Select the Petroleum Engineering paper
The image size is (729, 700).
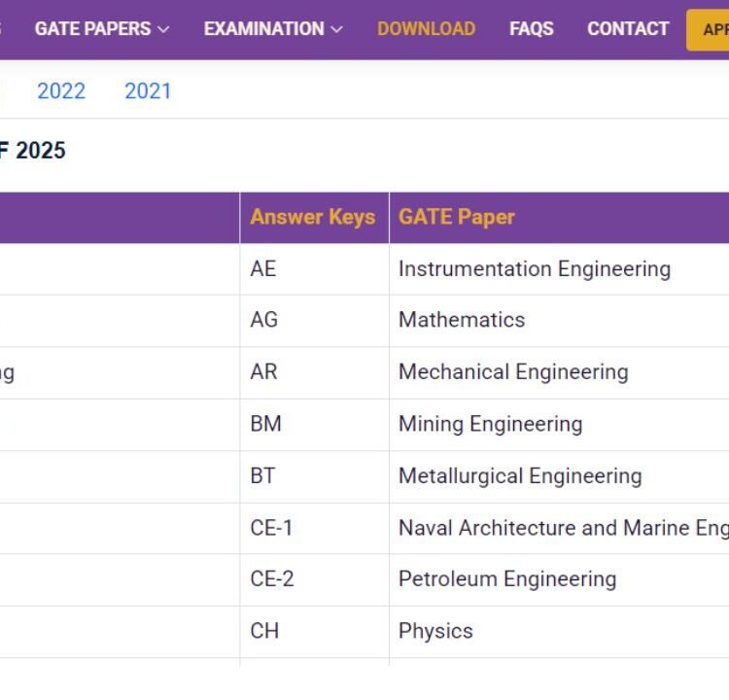[507, 579]
